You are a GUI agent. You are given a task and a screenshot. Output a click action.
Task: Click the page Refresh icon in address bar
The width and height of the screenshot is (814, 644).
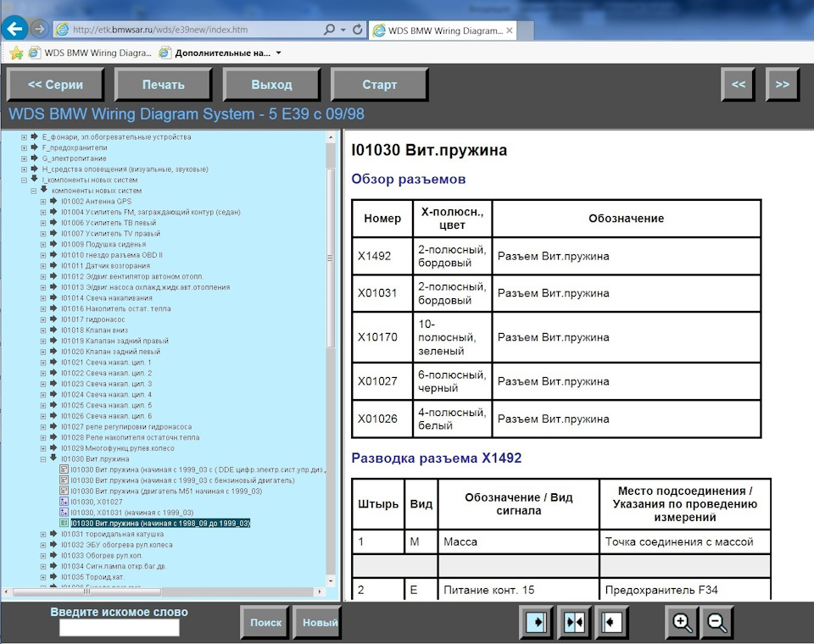pos(357,30)
